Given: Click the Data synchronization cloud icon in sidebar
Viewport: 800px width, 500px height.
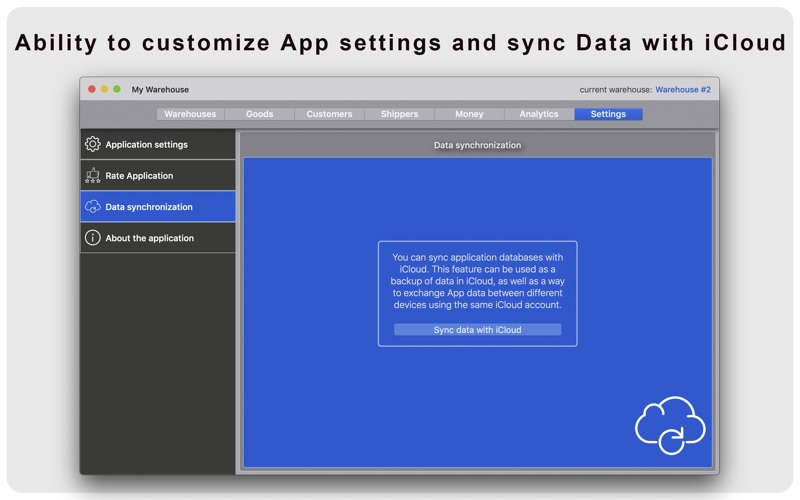Looking at the screenshot, I should tap(92, 207).
